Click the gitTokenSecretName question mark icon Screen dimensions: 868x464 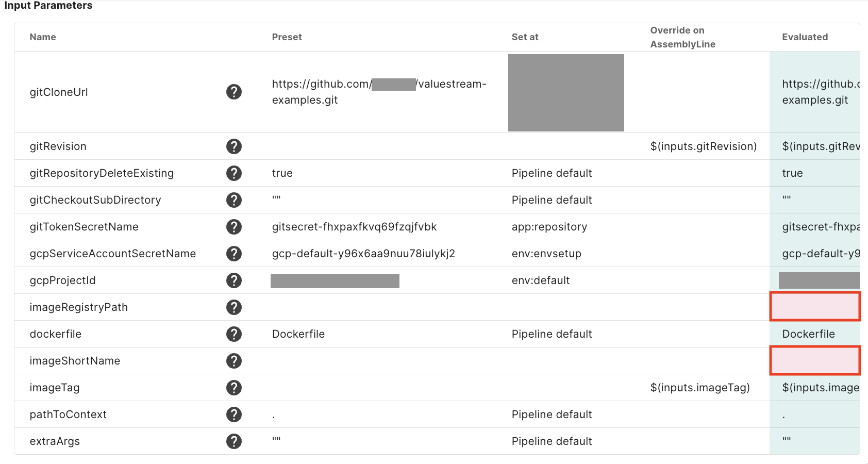(234, 227)
